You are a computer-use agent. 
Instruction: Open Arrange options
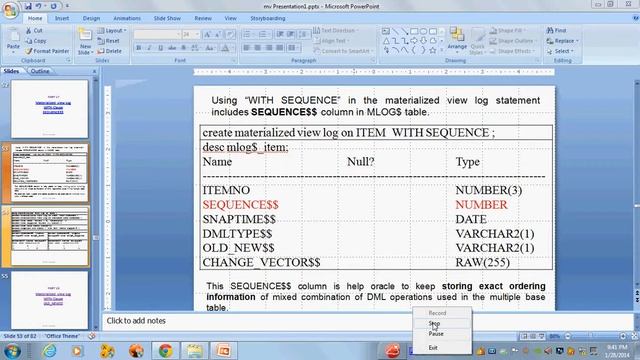pyautogui.click(x=457, y=40)
